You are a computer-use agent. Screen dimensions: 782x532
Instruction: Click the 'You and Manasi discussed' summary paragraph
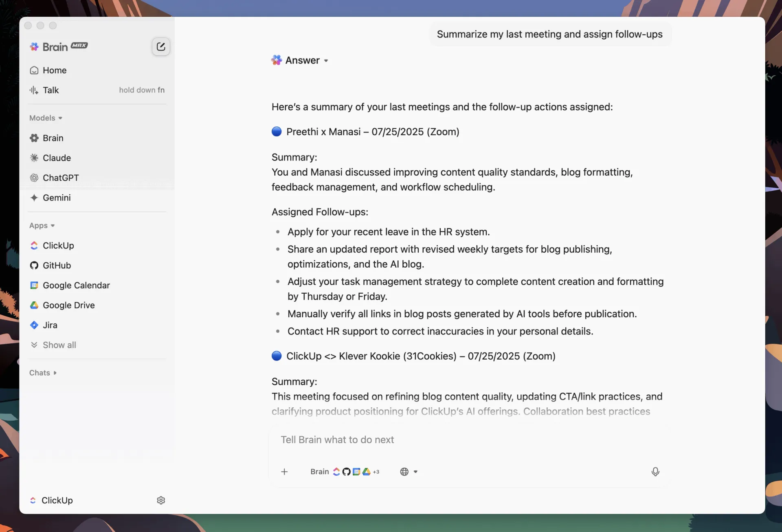coord(452,180)
